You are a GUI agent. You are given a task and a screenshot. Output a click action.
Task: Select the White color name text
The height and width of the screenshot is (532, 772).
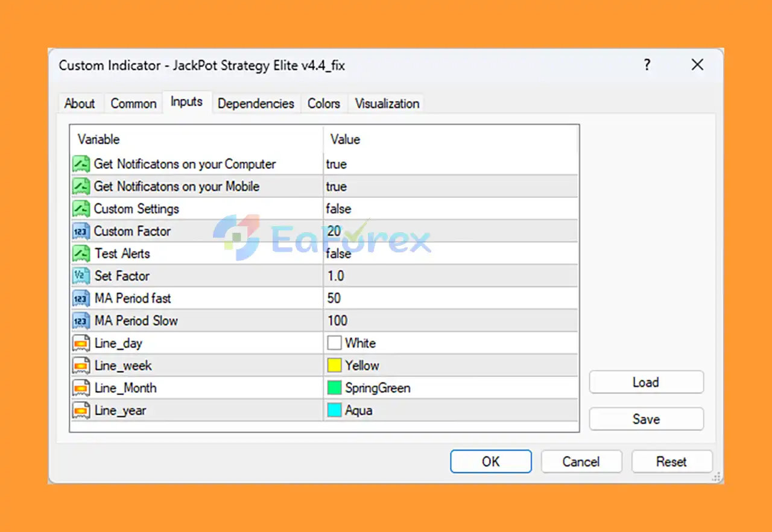coord(361,343)
